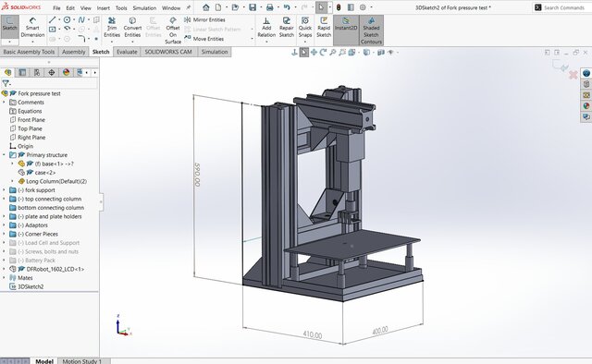Open the DisplayManager color ball tab

[x=66, y=72]
